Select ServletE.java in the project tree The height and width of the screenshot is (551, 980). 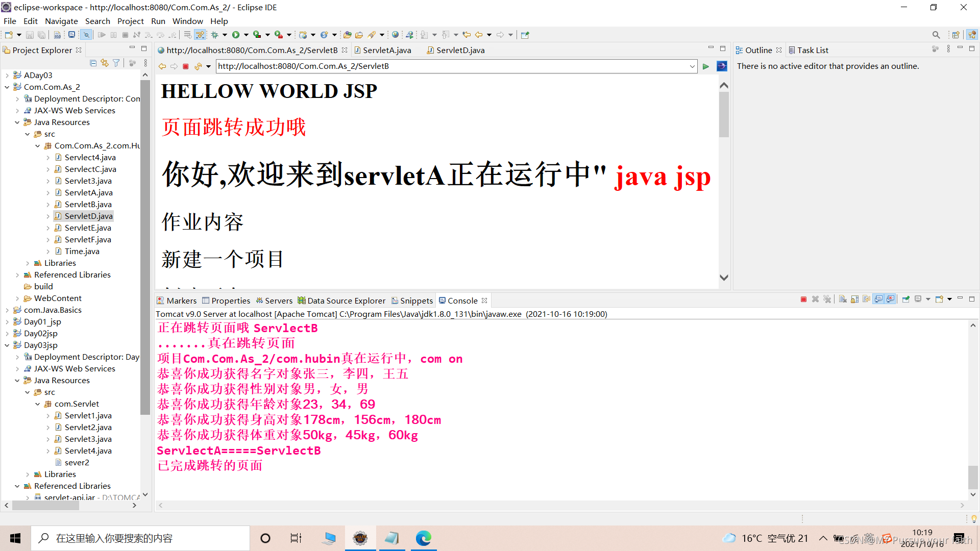click(87, 228)
